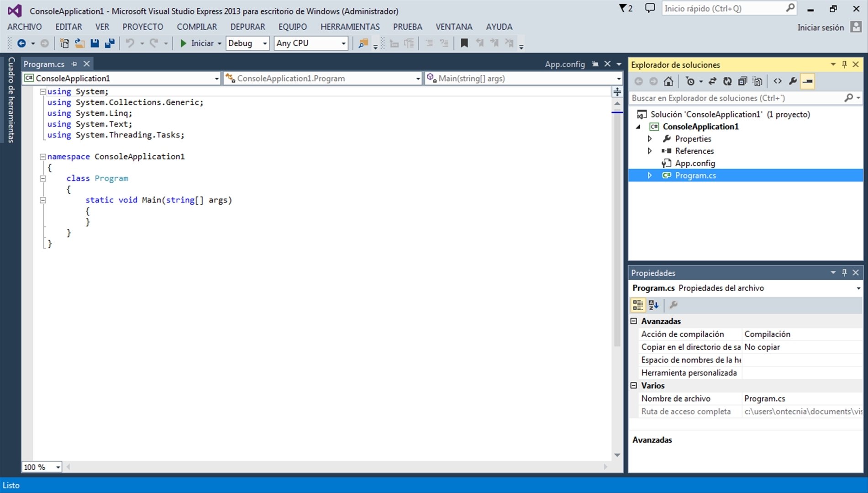Switch to the App.config tab
Viewport: 868px width, 493px height.
(x=564, y=64)
